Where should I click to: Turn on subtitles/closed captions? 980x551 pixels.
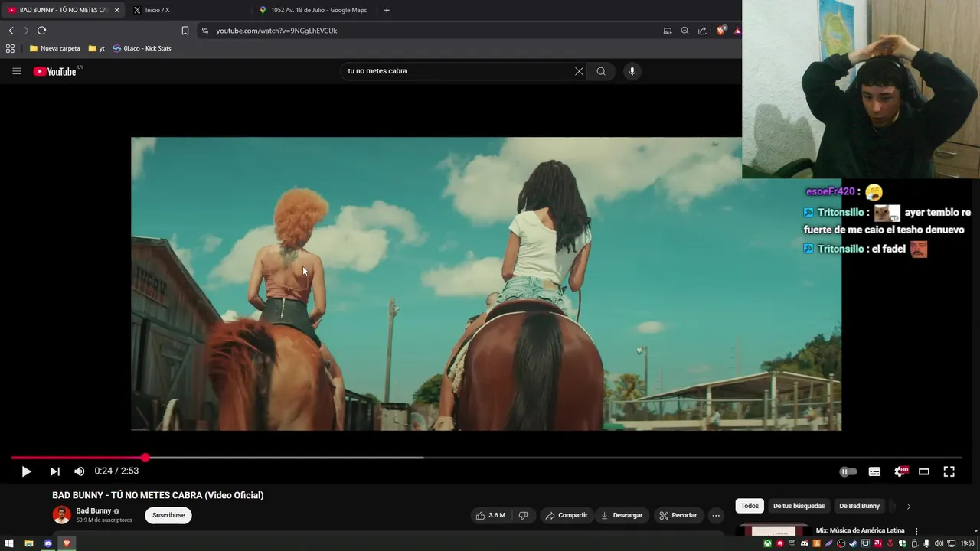click(874, 471)
